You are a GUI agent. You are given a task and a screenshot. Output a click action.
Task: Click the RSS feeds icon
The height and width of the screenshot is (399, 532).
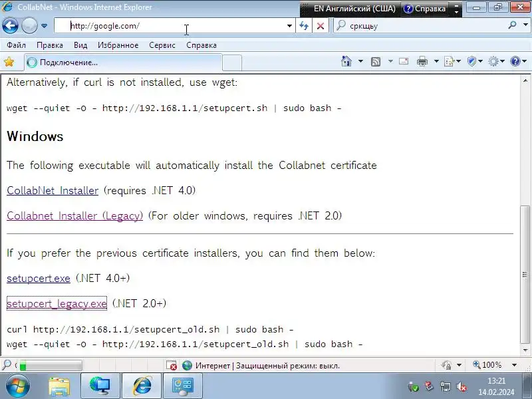(x=376, y=62)
